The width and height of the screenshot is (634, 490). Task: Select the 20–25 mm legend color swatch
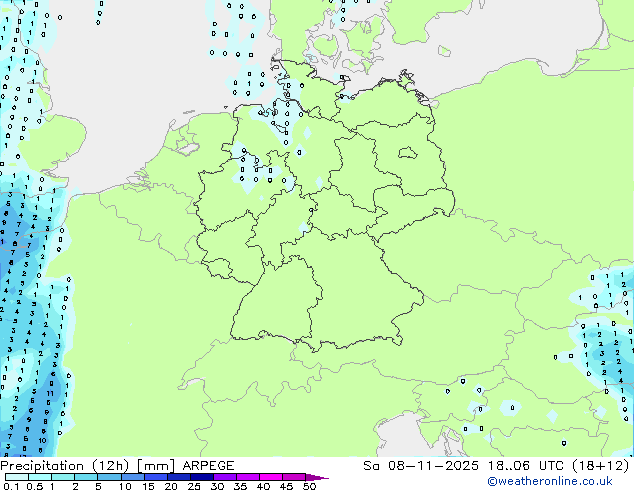[179, 477]
